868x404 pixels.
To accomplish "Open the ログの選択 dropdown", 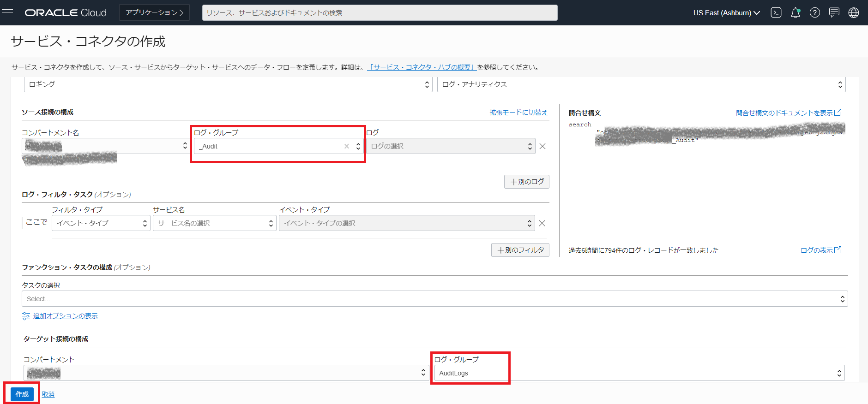I will coord(450,146).
